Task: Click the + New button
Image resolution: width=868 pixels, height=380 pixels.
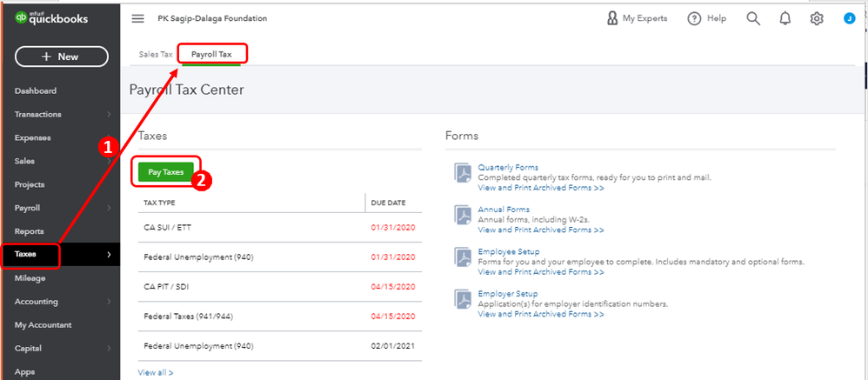Action: click(x=61, y=57)
